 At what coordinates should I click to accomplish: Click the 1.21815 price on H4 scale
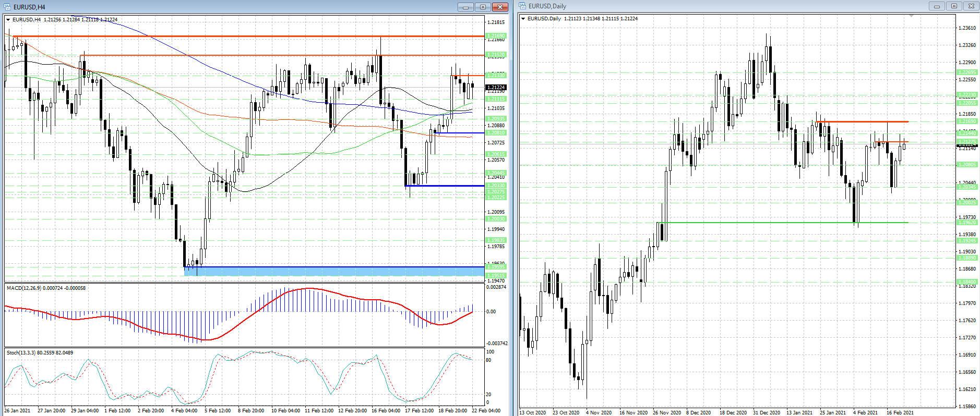(x=496, y=22)
